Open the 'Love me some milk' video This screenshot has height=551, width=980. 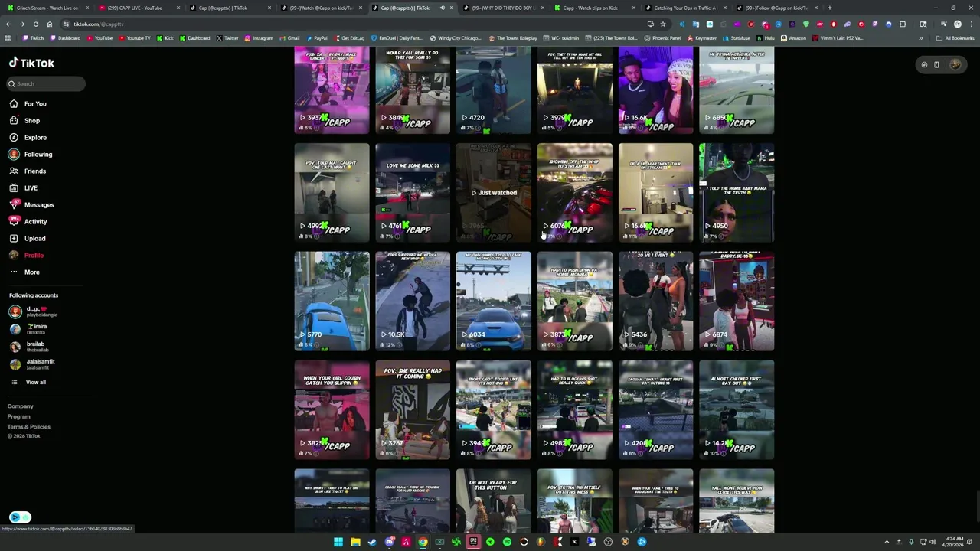[x=413, y=192]
